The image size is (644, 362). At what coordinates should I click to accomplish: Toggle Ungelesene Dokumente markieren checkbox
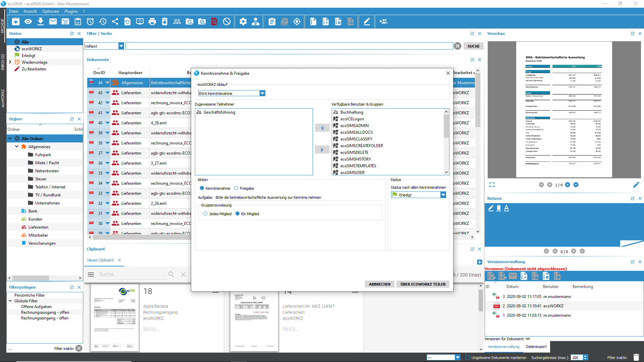(x=468, y=358)
